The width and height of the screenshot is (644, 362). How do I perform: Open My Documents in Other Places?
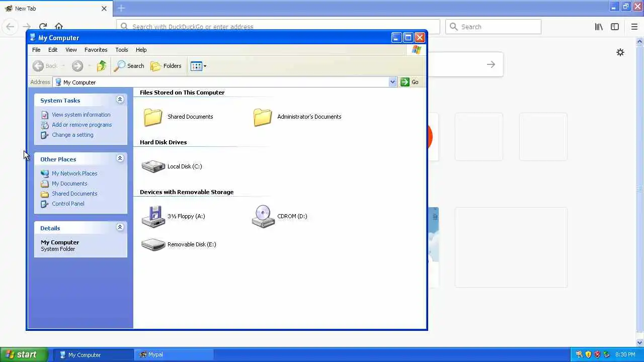pyautogui.click(x=69, y=184)
